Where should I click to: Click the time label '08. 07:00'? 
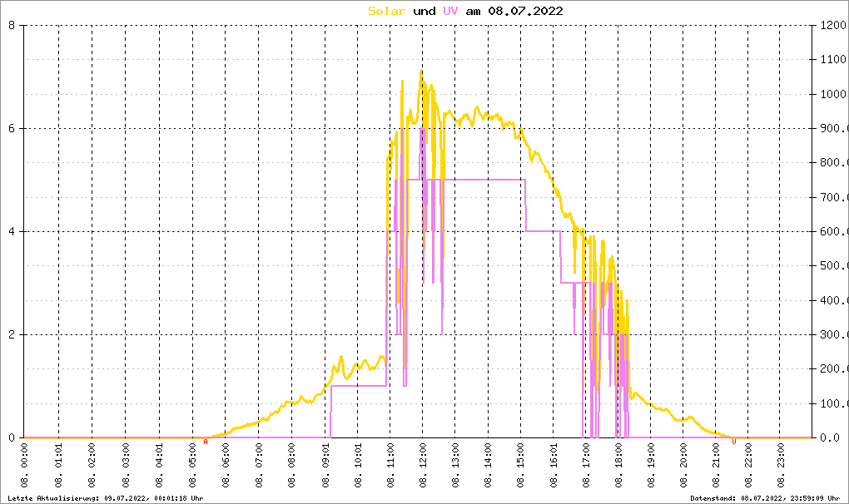(259, 466)
